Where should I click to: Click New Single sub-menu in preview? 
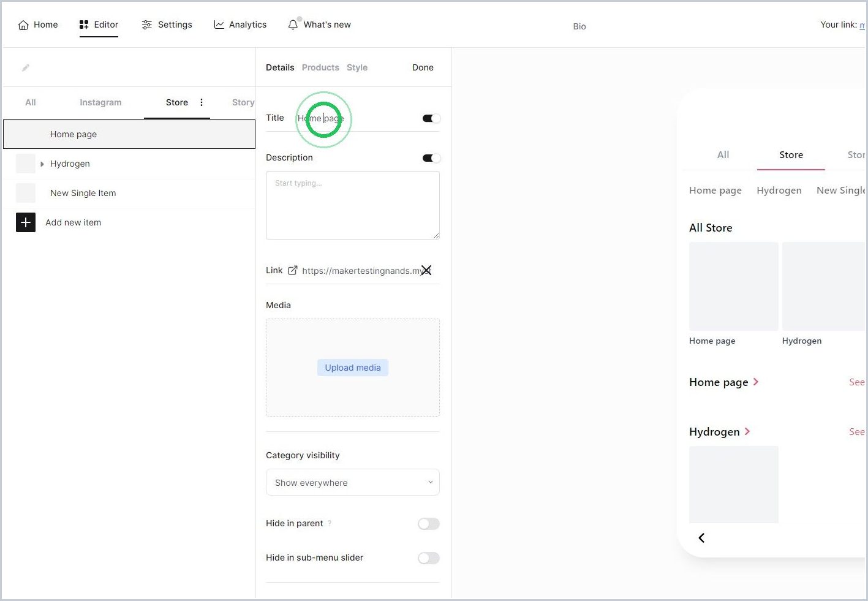(x=840, y=190)
